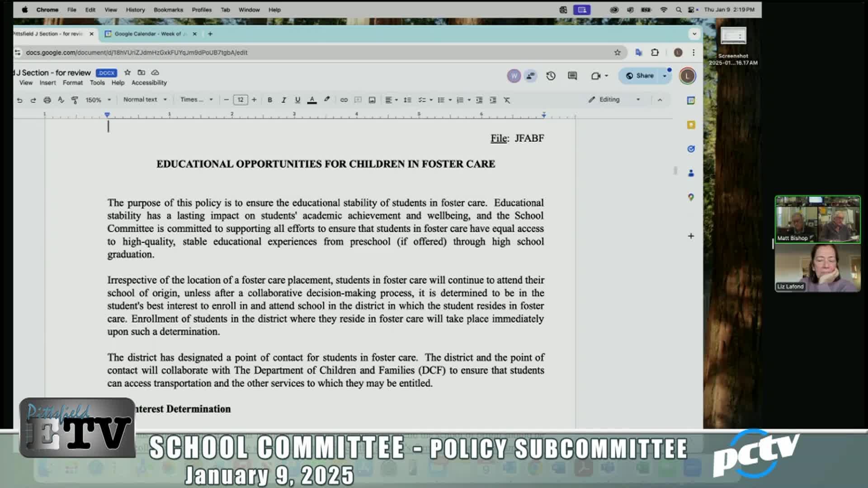Open version history clock icon

551,76
